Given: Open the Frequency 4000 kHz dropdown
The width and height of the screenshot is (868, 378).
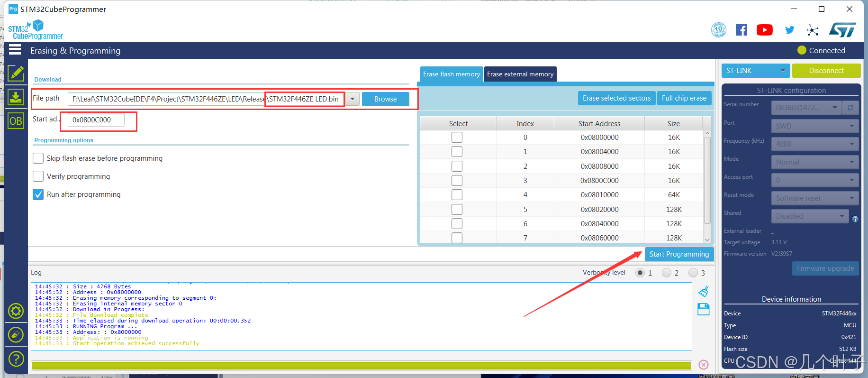Looking at the screenshot, I should (x=815, y=144).
